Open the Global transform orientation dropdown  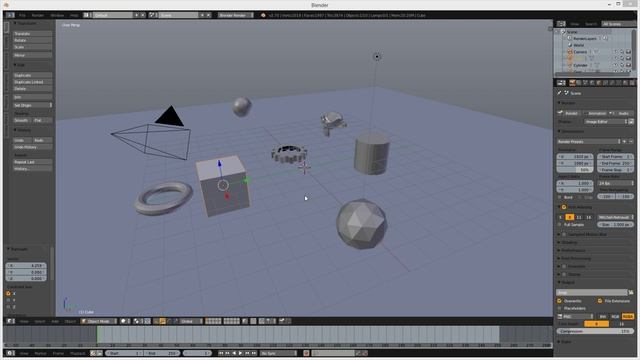(x=191, y=321)
